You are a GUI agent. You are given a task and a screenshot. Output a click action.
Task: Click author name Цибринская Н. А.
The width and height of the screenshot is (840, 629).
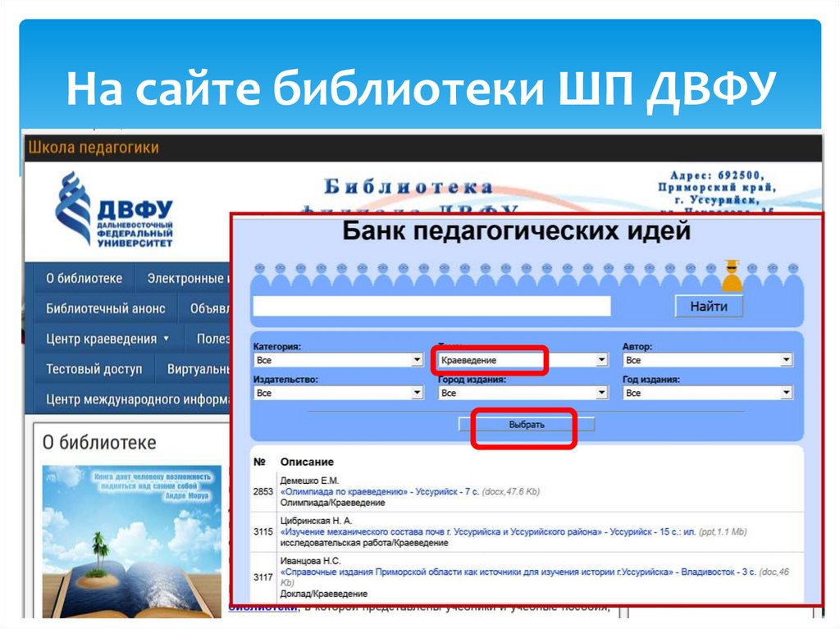pyautogui.click(x=316, y=520)
